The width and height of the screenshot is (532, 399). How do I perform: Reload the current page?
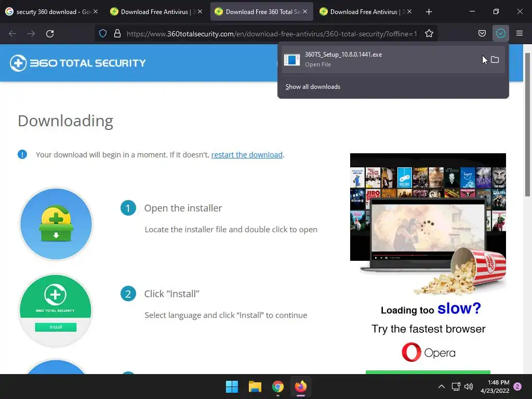click(x=50, y=34)
